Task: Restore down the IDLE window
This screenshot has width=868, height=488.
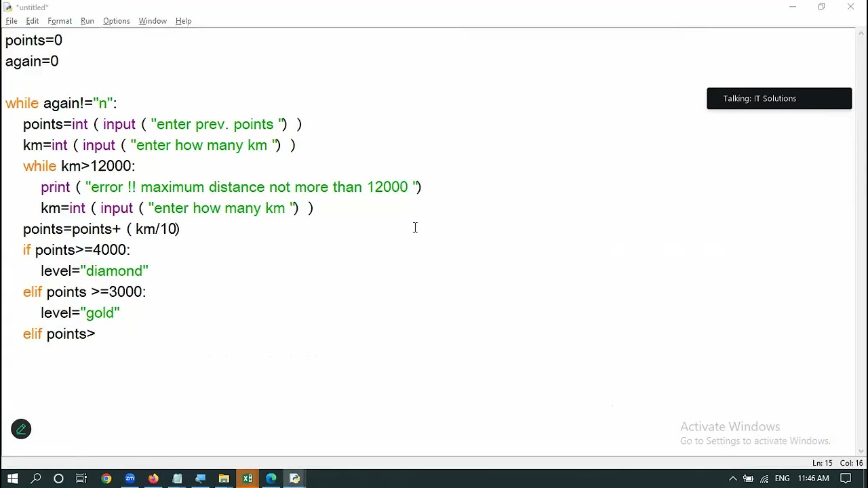Action: pyautogui.click(x=821, y=7)
